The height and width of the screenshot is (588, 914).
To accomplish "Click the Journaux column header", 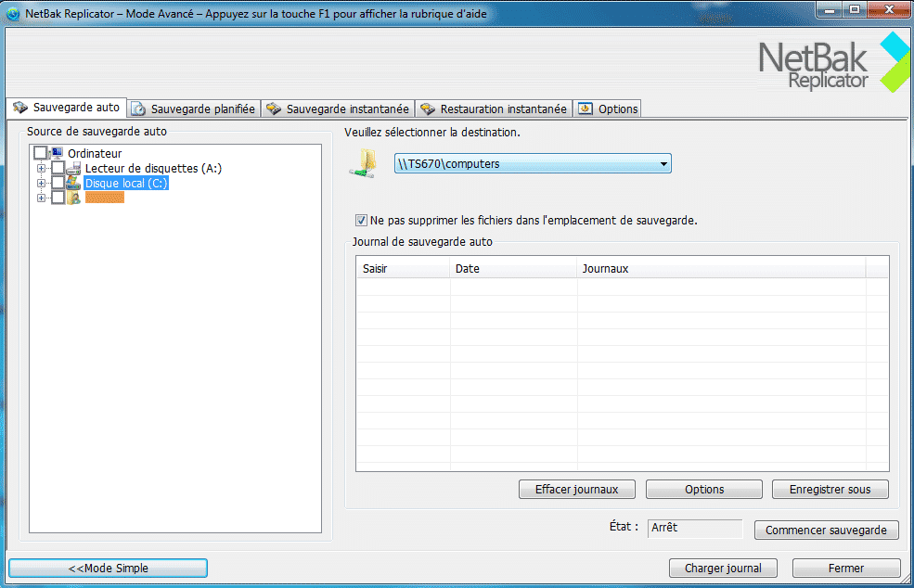I will 722,269.
